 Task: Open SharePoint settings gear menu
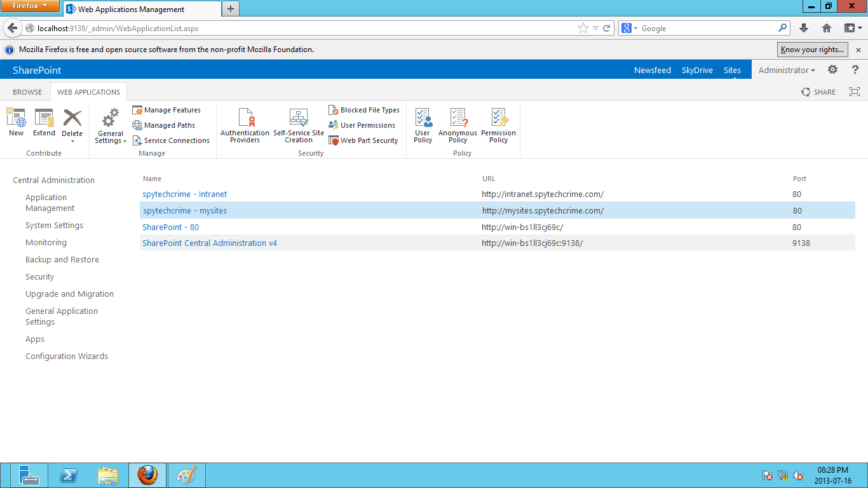tap(832, 70)
